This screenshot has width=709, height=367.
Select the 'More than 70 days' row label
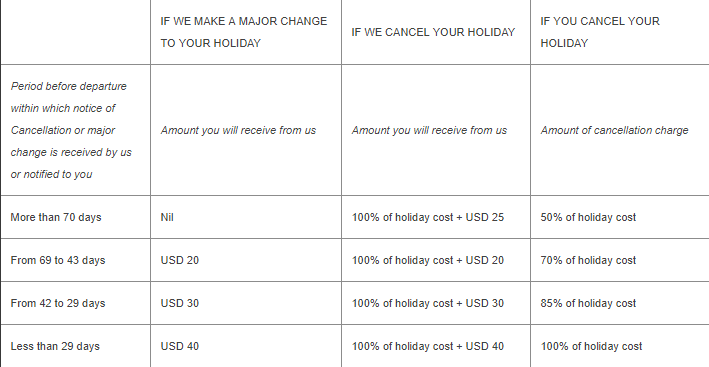pos(56,217)
